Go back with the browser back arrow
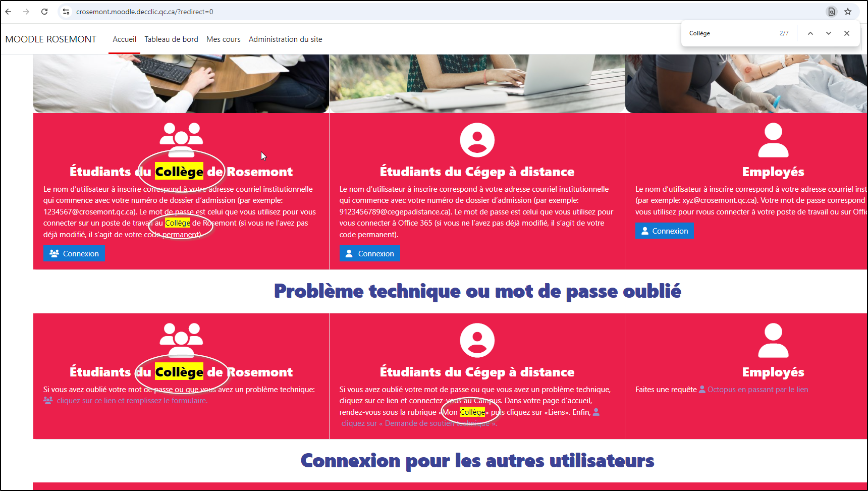This screenshot has width=868, height=491. 9,12
